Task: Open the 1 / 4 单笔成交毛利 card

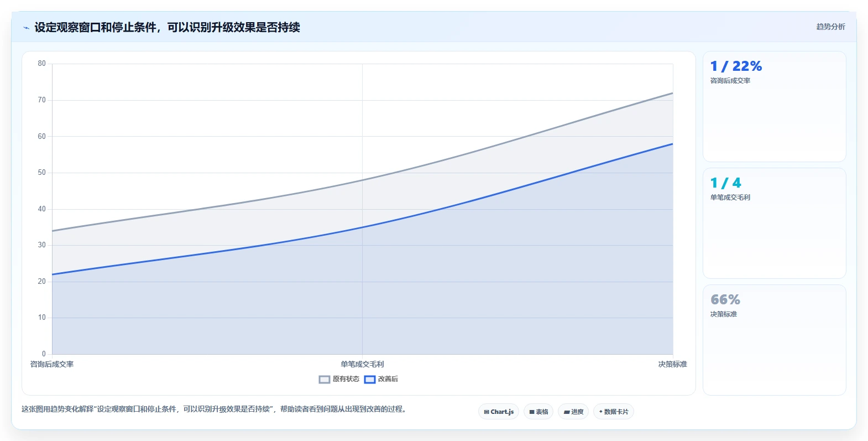Action: coord(774,224)
